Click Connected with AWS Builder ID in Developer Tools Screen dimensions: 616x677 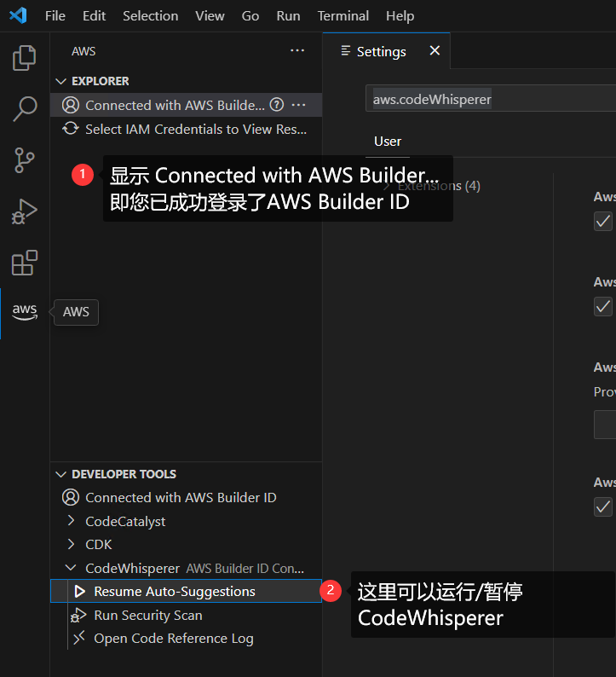(181, 497)
